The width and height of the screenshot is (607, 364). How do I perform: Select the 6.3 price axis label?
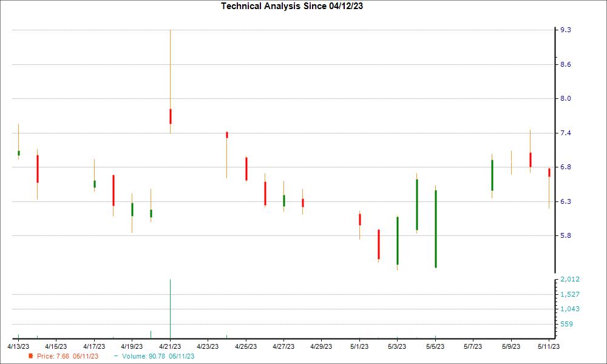click(x=566, y=201)
